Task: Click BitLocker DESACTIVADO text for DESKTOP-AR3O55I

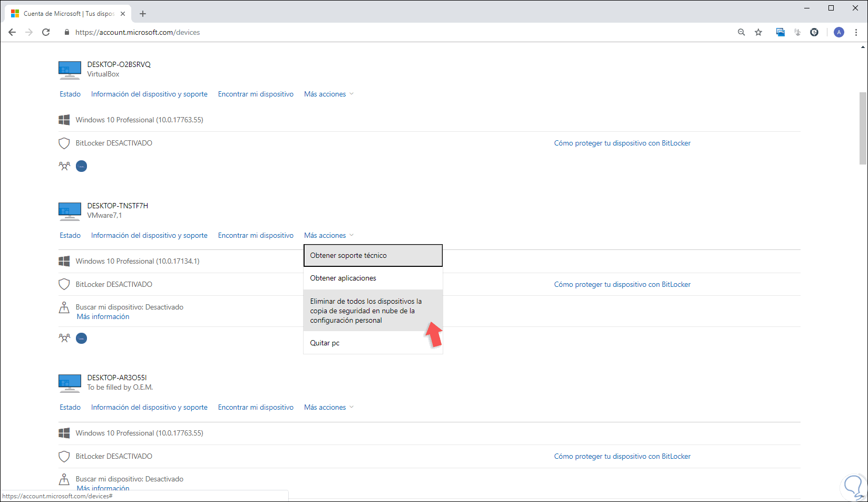Action: click(114, 456)
